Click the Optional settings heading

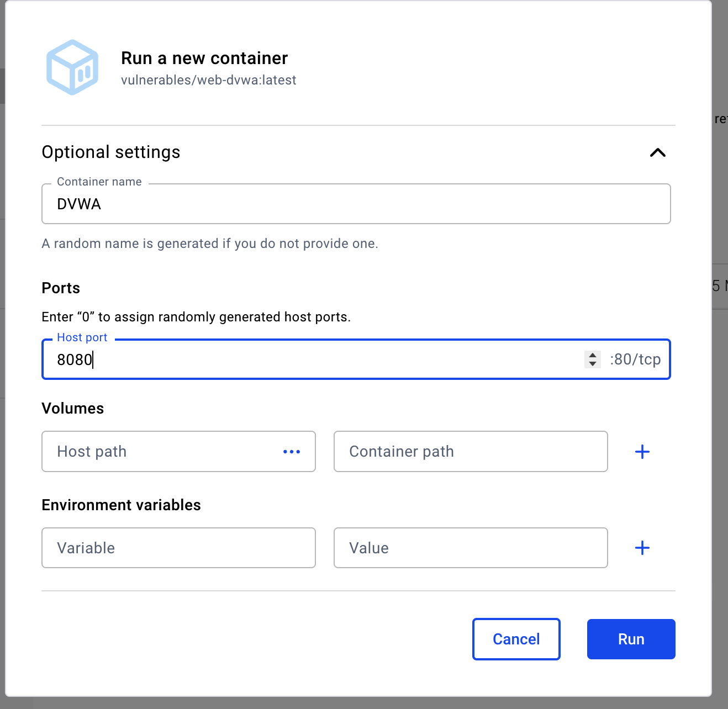111,152
